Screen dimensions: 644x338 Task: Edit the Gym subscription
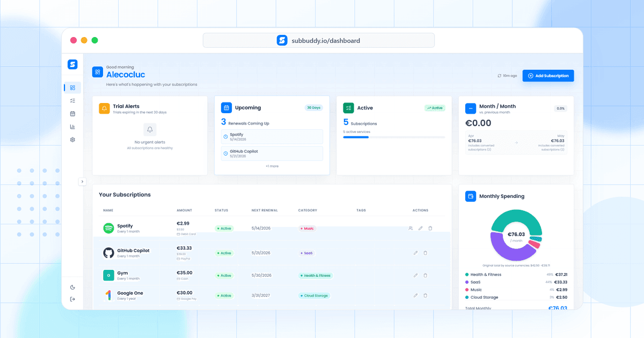pos(415,275)
